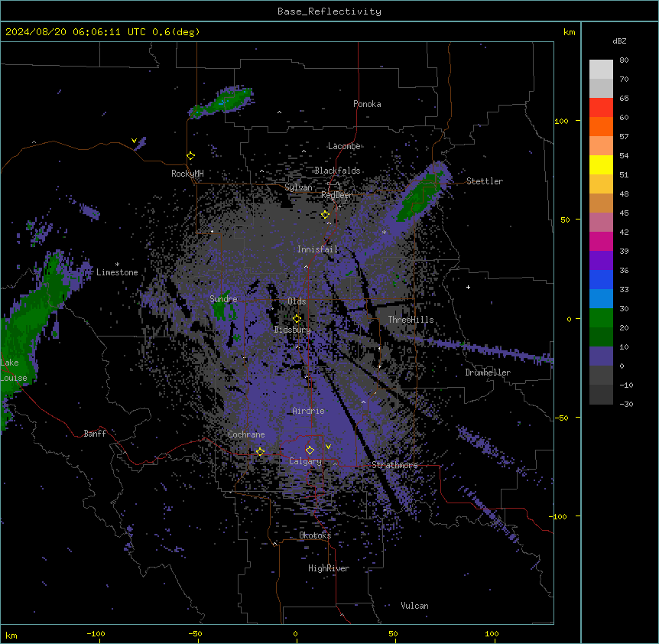Click the Ponoka city label
The height and width of the screenshot is (644, 659).
point(367,104)
